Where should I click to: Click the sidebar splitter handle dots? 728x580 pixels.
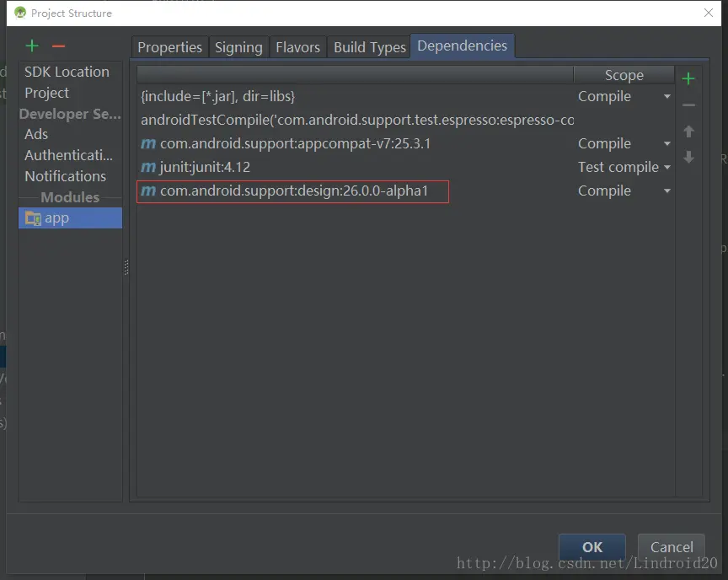pos(126,267)
